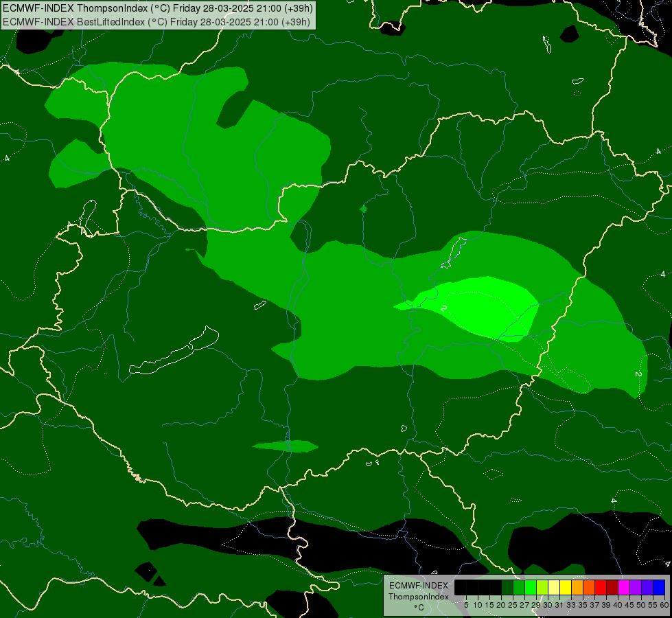
Task: Click the bright red 37–39 legend swatch
Action: pos(601,587)
